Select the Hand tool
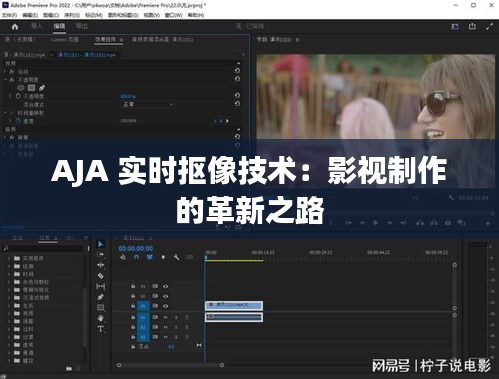Viewport: 499px width, 379px height. tap(100, 318)
